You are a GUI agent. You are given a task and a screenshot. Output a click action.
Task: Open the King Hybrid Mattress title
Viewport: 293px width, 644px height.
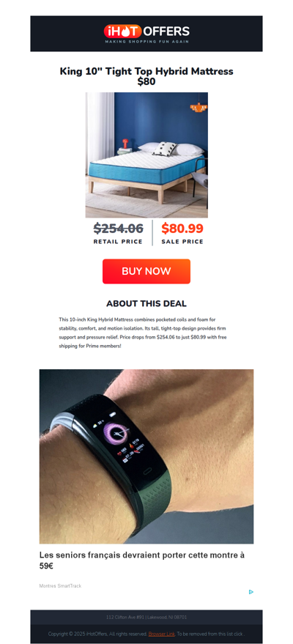pyautogui.click(x=146, y=76)
